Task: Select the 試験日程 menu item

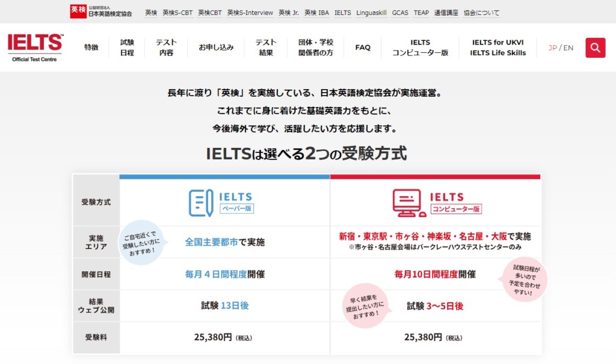Action: 127,47
